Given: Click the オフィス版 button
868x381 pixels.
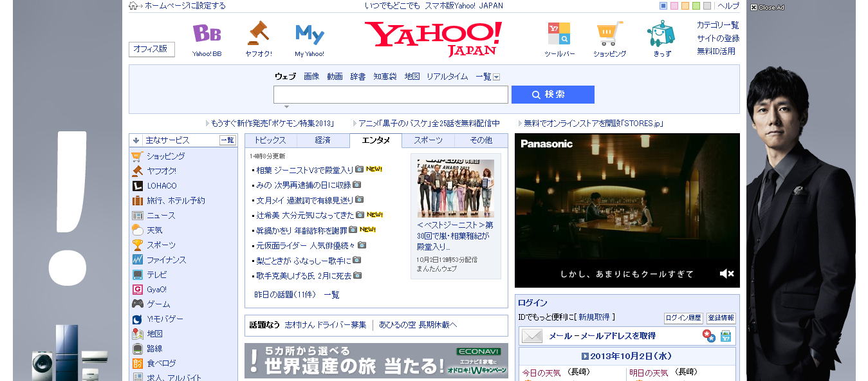Looking at the screenshot, I should pyautogui.click(x=152, y=50).
